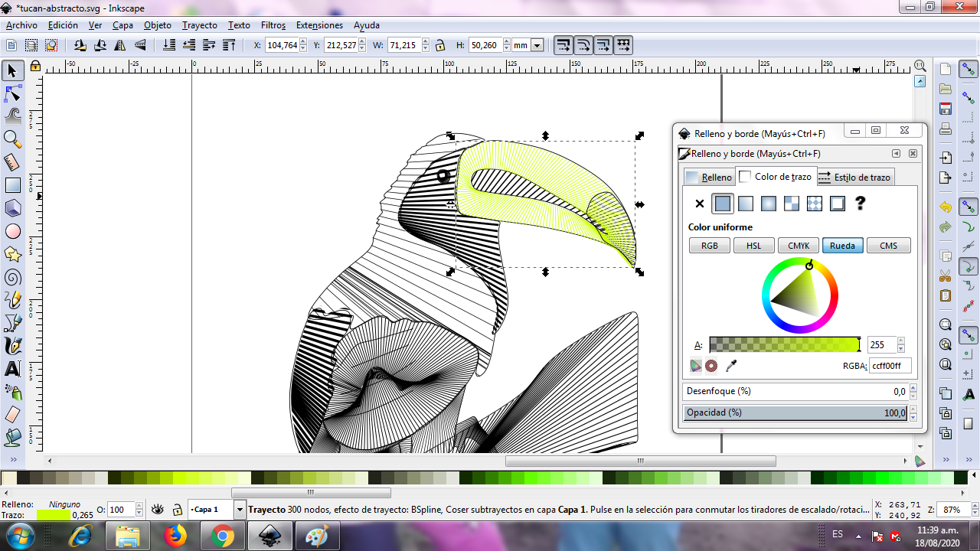980x551 pixels.
Task: Select the Spiral tool
Action: point(12,277)
